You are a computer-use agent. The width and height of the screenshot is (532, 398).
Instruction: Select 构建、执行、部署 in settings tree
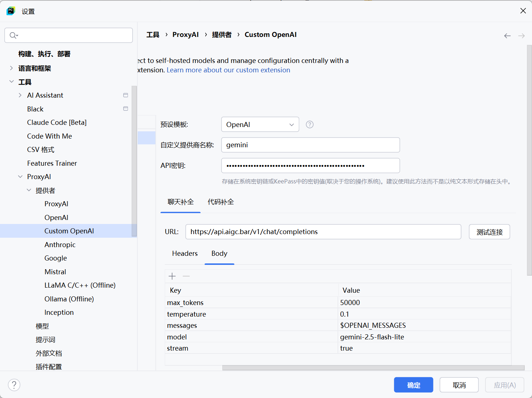click(x=44, y=54)
